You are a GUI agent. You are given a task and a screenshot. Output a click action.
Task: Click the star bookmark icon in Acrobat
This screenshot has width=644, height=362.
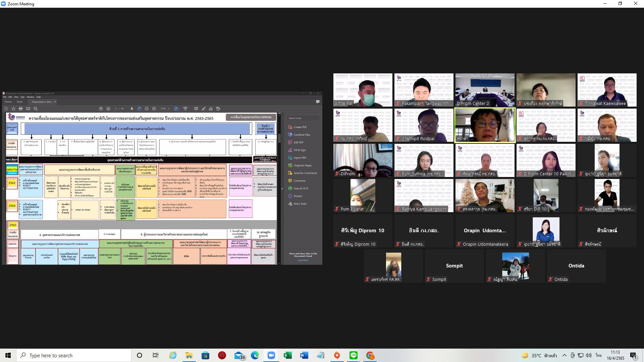pyautogui.click(x=13, y=109)
